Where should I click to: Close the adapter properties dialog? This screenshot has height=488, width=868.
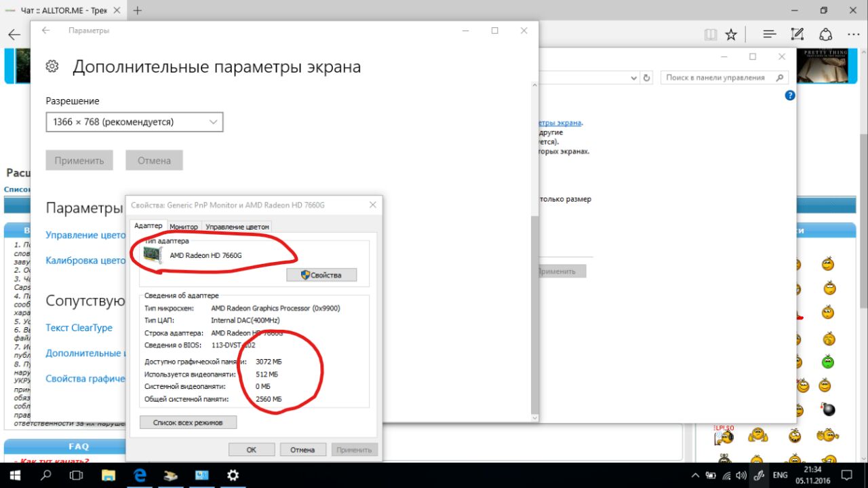click(372, 204)
